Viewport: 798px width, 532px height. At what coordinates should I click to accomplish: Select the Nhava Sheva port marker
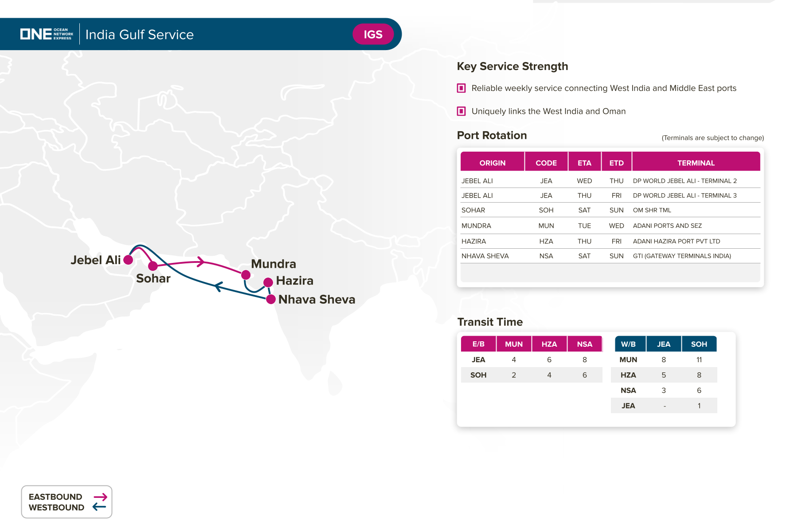point(271,299)
